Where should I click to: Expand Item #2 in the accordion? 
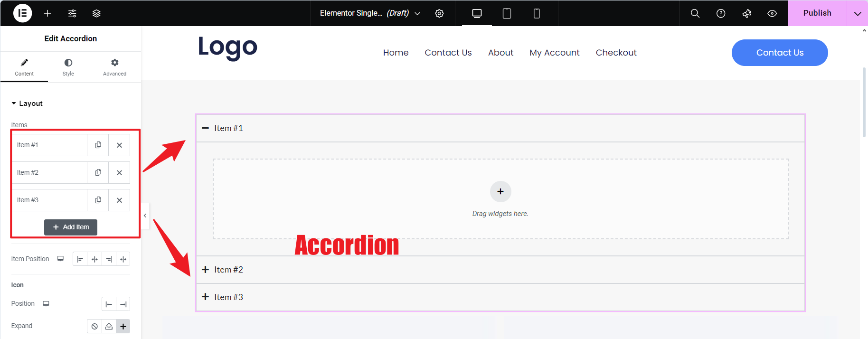[228, 270]
